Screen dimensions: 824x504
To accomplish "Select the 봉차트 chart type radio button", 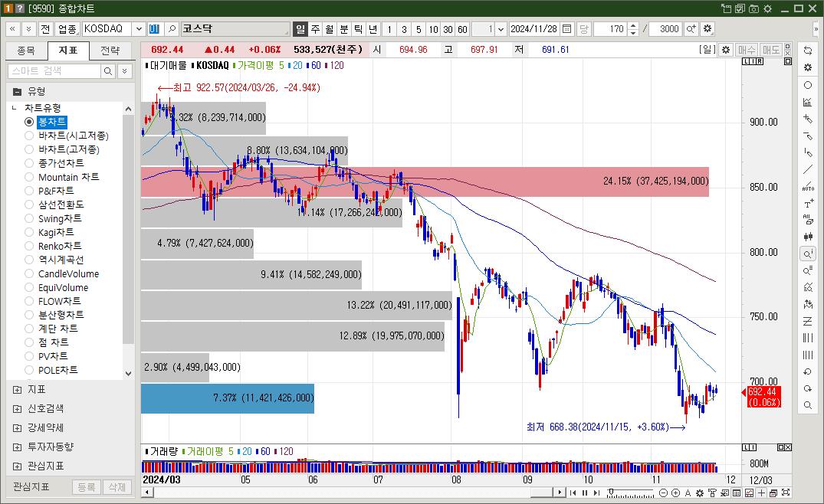I will [29, 122].
